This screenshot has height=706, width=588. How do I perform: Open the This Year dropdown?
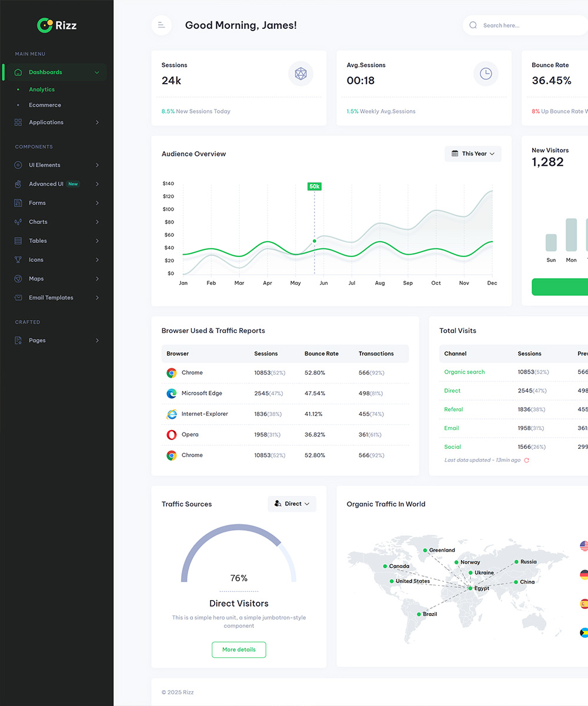pos(473,154)
